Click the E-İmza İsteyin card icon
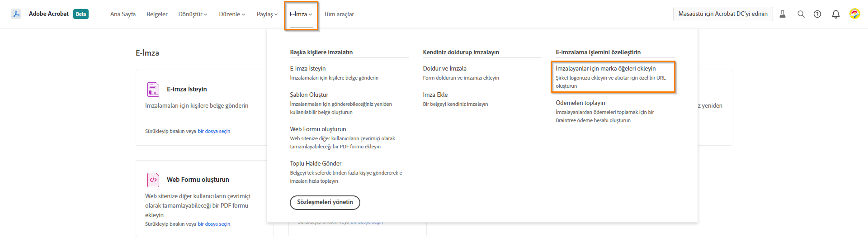This screenshot has height=247, width=868. (153, 90)
